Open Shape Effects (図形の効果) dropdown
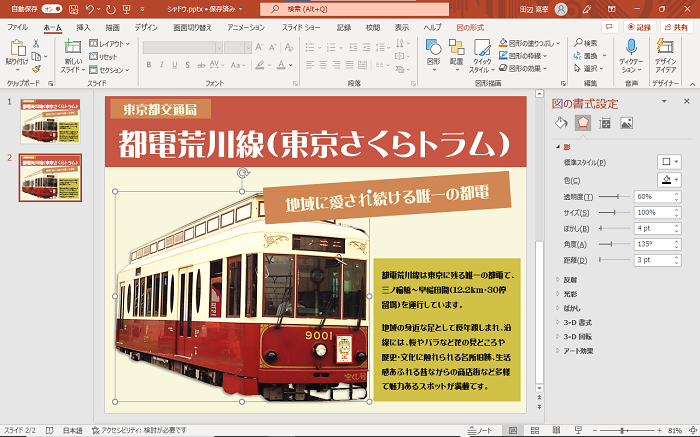 pos(523,68)
